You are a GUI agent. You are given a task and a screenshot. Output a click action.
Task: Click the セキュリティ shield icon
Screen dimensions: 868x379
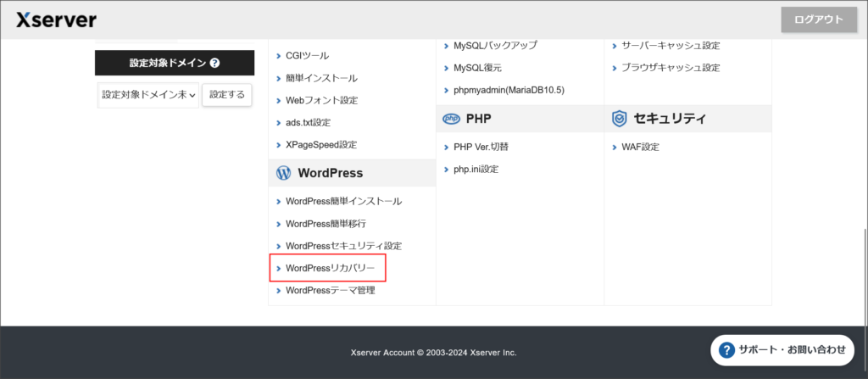[x=619, y=119]
